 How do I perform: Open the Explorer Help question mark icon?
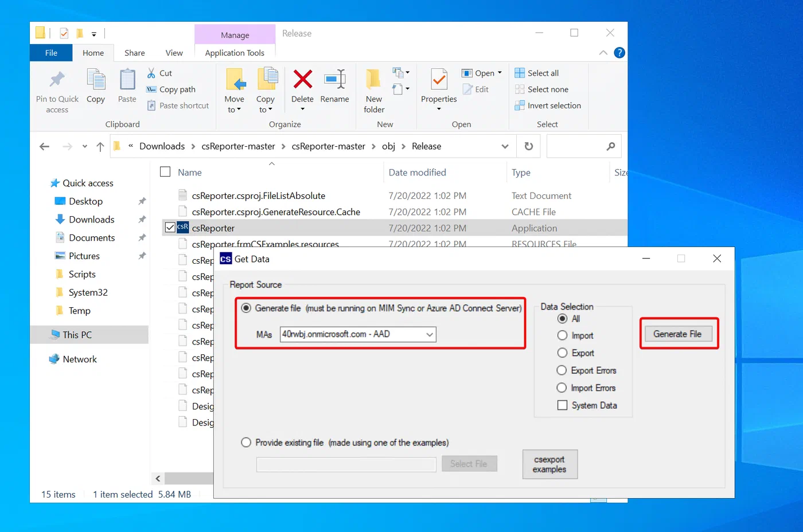click(619, 53)
